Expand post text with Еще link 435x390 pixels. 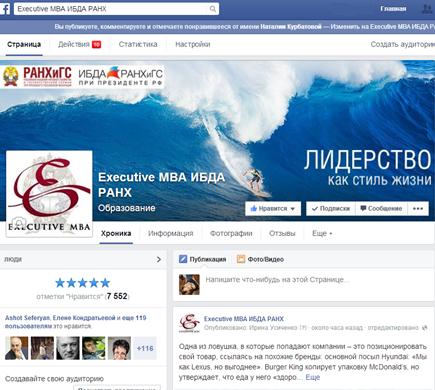tap(313, 377)
